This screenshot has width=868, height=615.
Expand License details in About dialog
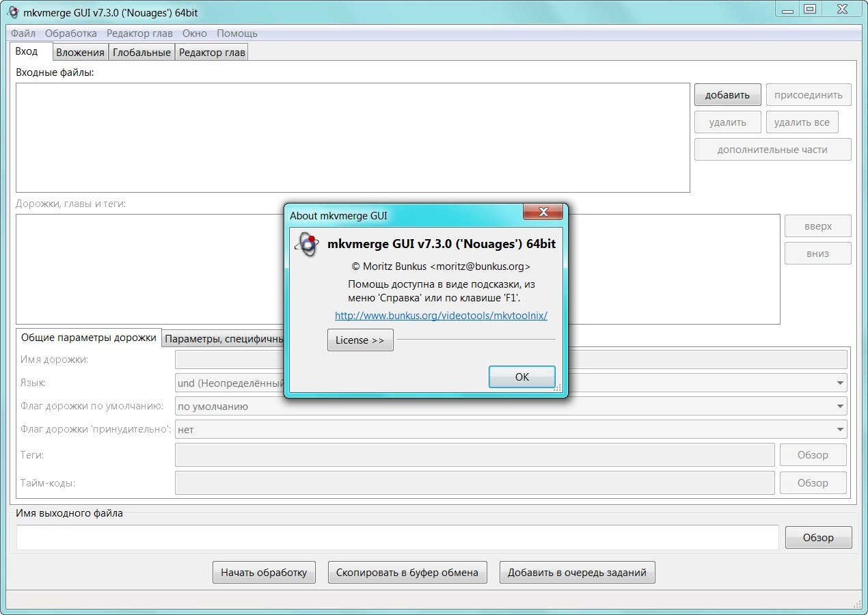point(360,340)
